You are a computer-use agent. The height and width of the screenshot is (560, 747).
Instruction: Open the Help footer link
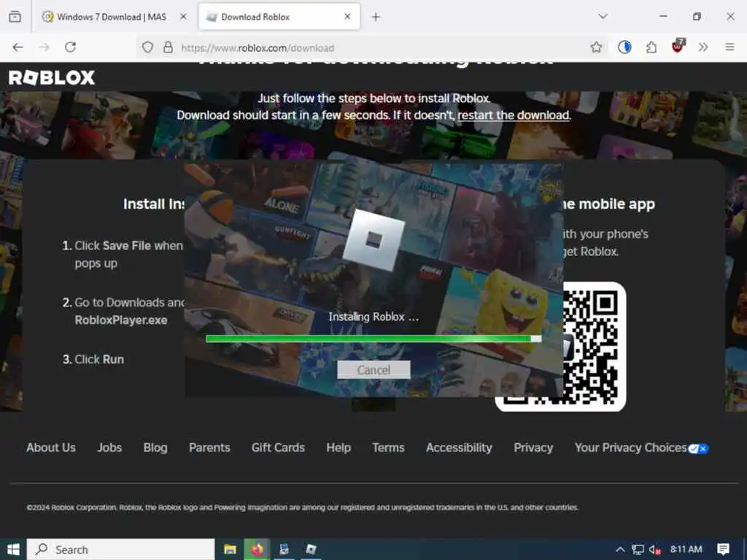(338, 448)
